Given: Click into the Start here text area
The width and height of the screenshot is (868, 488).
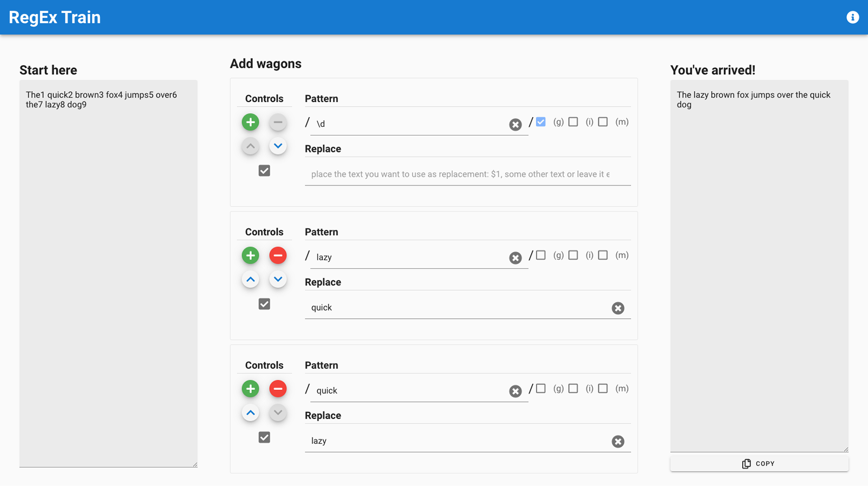Looking at the screenshot, I should [x=108, y=274].
